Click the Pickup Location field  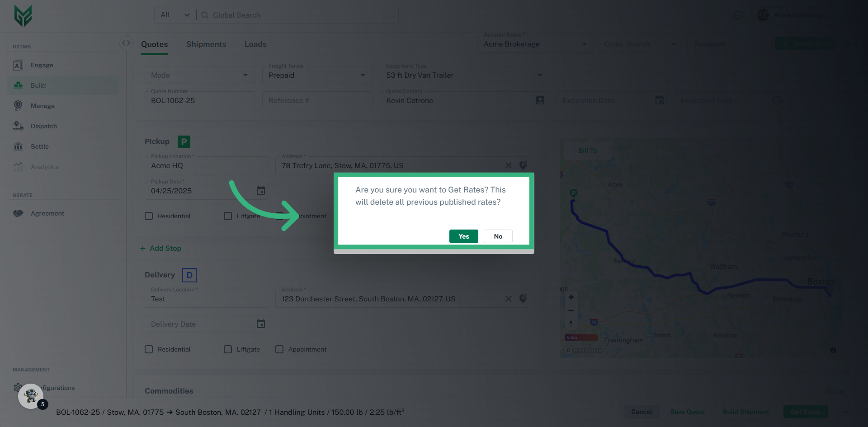click(206, 165)
